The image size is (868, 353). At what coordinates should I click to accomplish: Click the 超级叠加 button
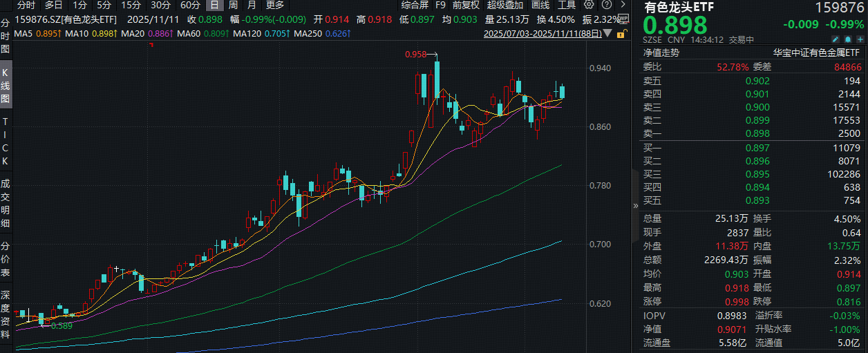pyautogui.click(x=505, y=5)
